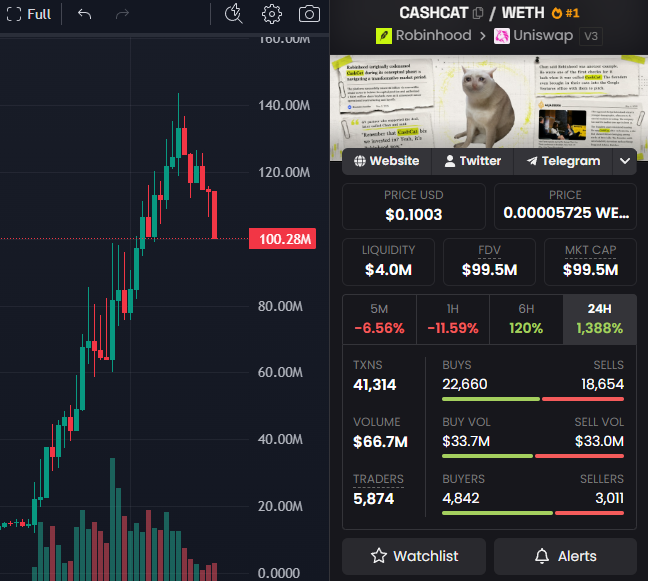Click the SELL VOL value $33.0M
648x581 pixels.
599,441
